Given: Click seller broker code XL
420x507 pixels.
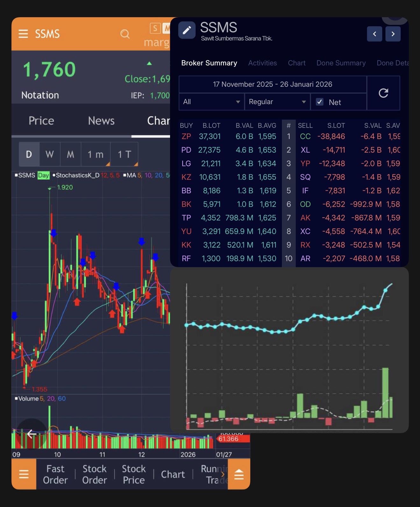Looking at the screenshot, I should (305, 150).
